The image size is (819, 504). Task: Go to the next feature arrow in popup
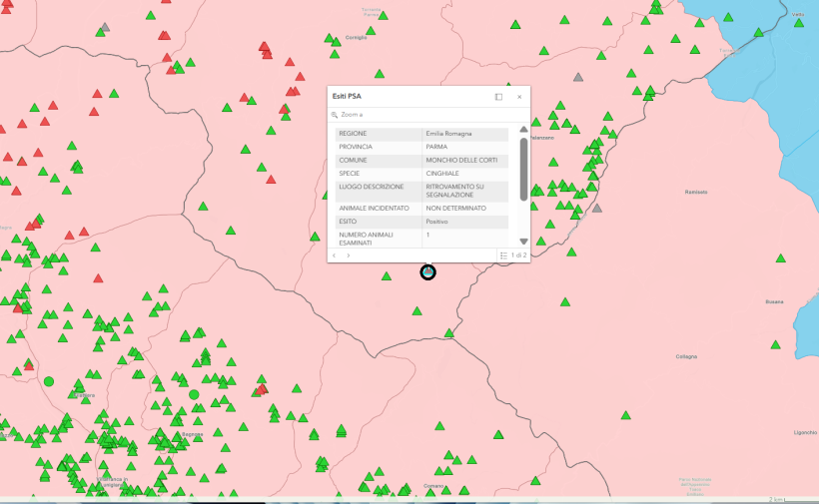click(349, 255)
